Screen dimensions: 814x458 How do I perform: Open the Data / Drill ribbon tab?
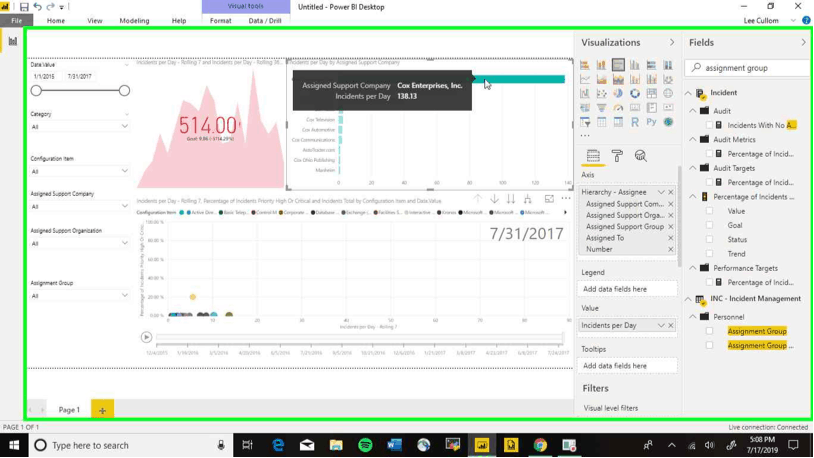pos(265,21)
